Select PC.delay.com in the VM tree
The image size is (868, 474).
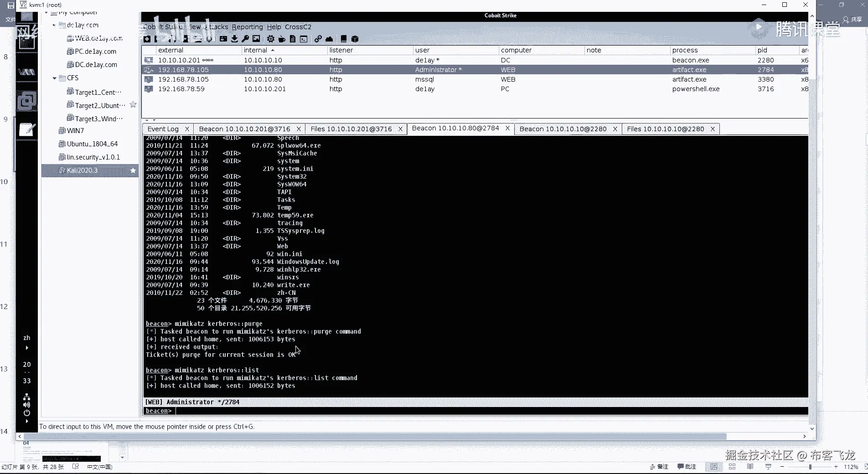tap(92, 52)
